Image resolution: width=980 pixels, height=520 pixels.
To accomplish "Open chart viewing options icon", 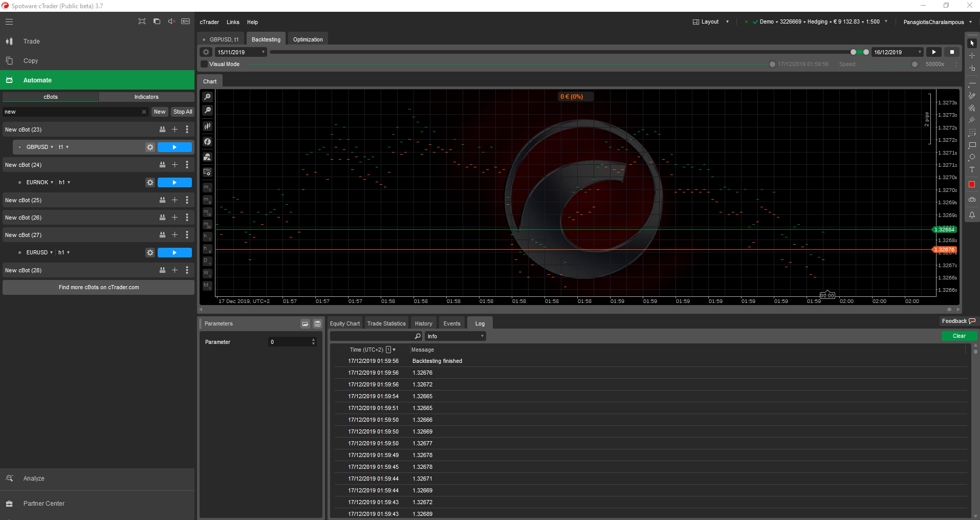I will (207, 172).
